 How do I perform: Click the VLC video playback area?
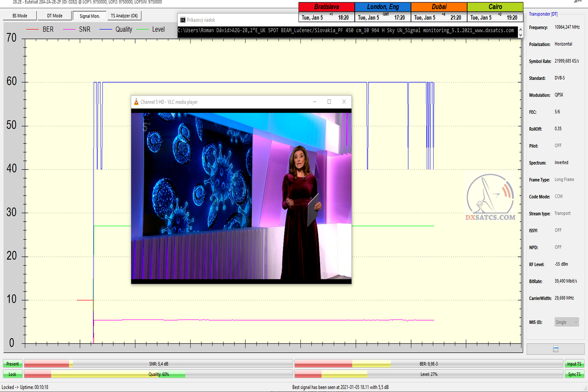tap(241, 196)
